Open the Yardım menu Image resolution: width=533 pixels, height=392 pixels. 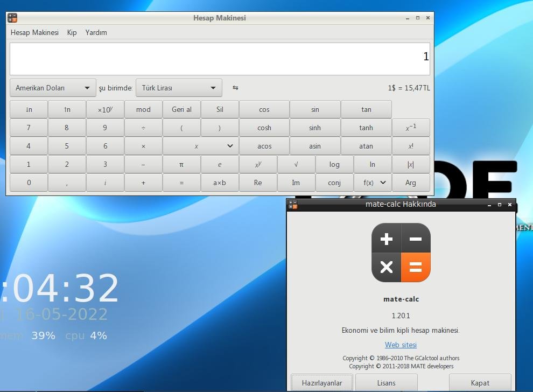tap(96, 32)
